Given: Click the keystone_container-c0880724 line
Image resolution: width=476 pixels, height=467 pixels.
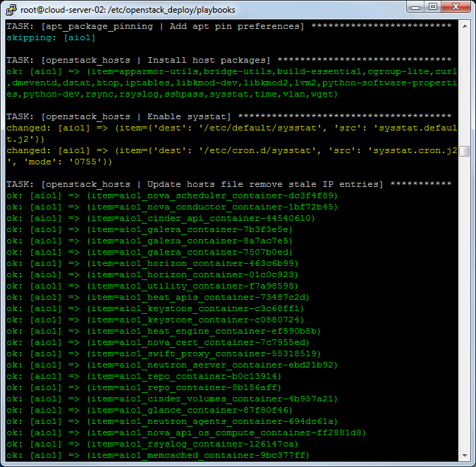Looking at the screenshot, I should coord(155,320).
